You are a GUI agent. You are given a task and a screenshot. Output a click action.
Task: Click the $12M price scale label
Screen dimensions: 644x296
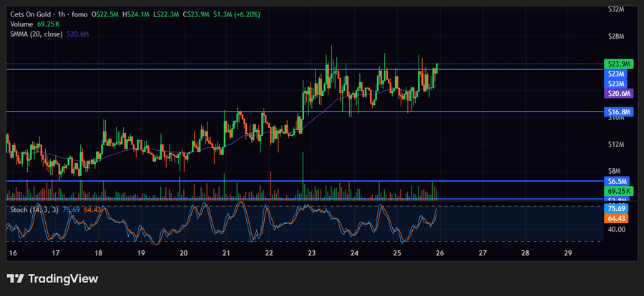pos(616,144)
